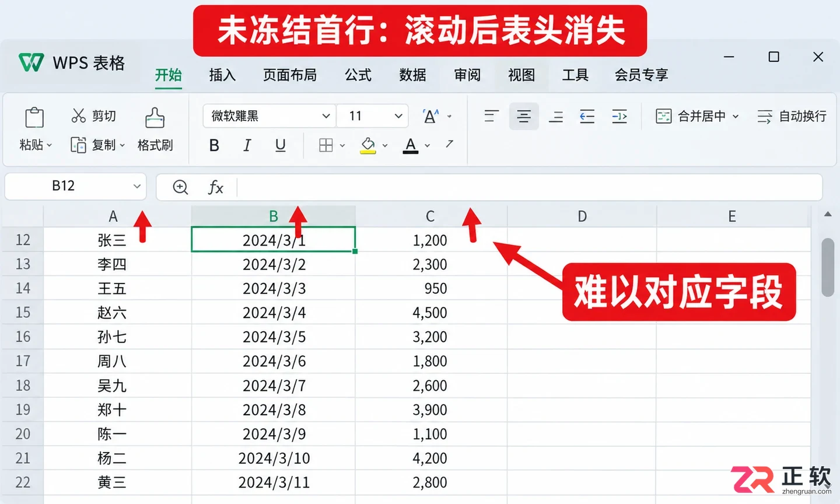
Task: Decrease the indent
Action: pyautogui.click(x=587, y=116)
